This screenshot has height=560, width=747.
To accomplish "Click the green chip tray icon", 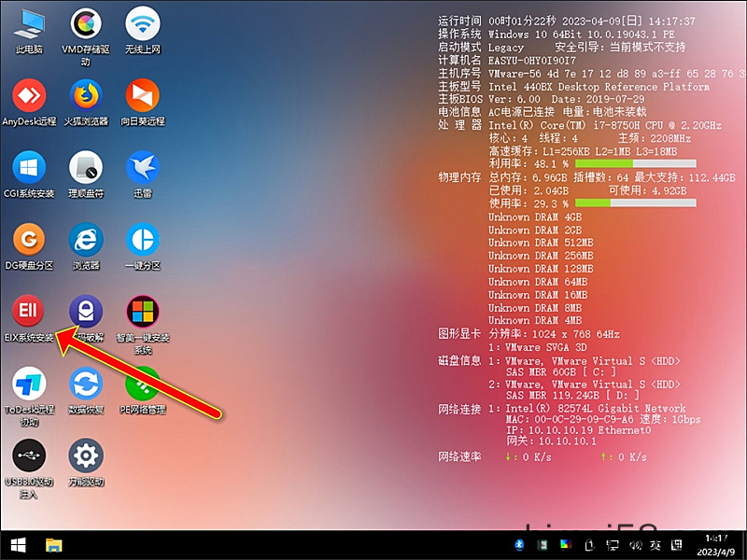I will coord(542,544).
